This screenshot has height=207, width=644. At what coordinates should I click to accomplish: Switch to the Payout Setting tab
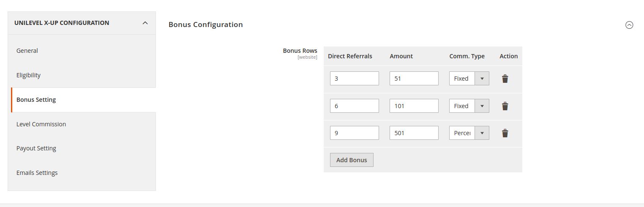[36, 148]
